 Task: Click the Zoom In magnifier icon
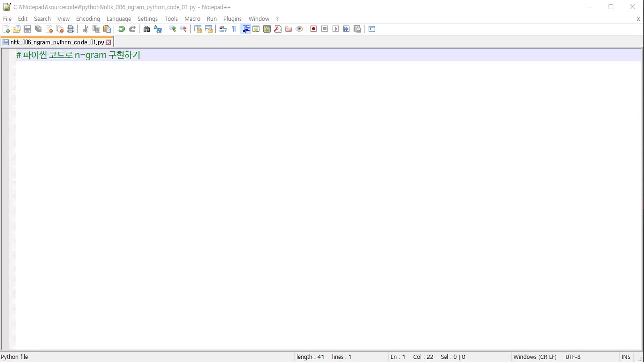(173, 29)
